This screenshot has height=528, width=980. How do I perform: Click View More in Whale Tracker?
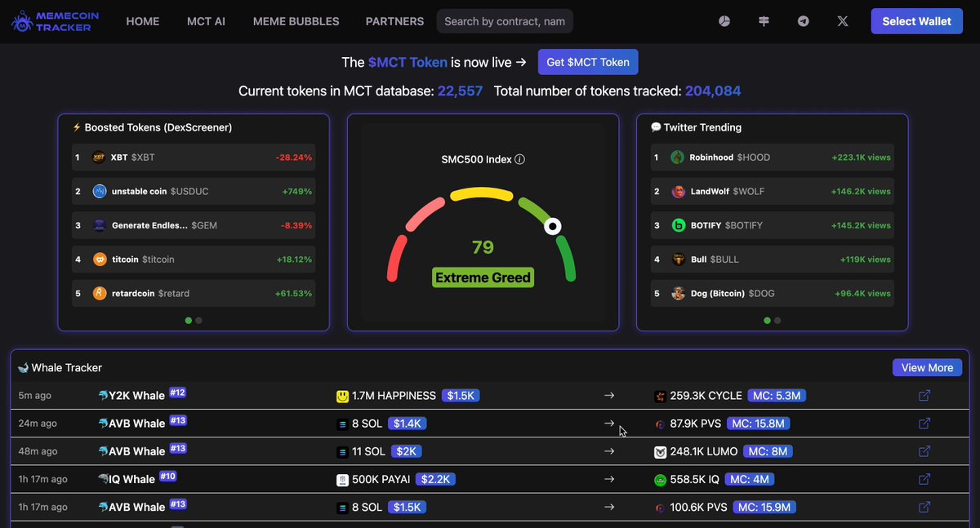[927, 368]
